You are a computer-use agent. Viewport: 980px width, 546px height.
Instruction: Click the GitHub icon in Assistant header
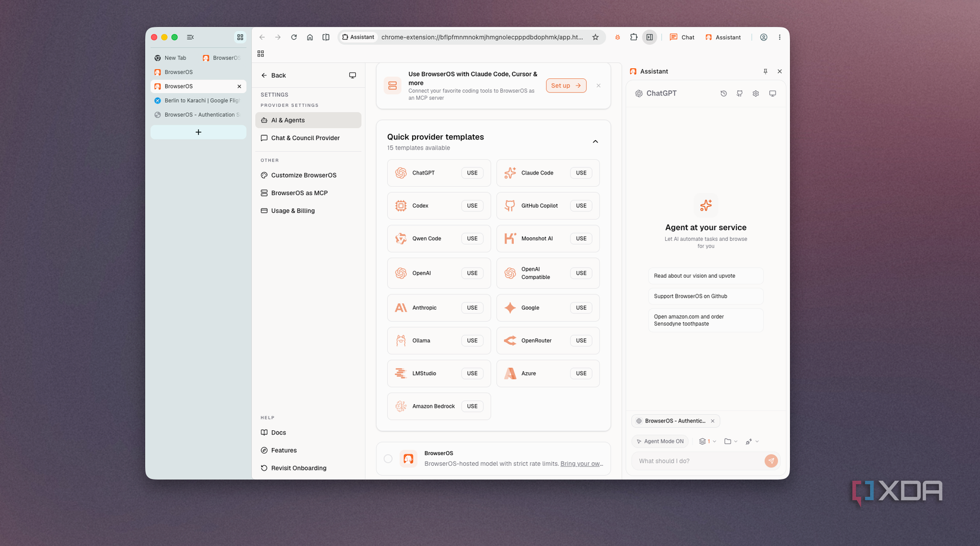pyautogui.click(x=739, y=94)
